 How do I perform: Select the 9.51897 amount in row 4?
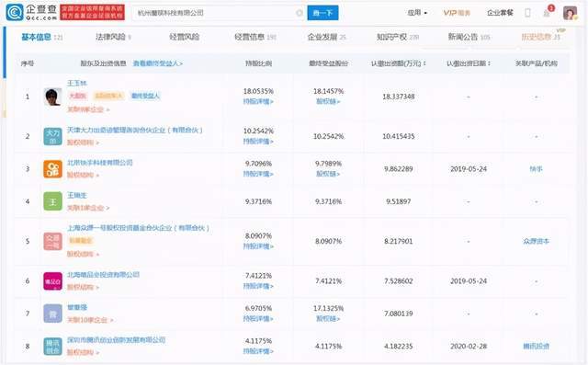399,201
